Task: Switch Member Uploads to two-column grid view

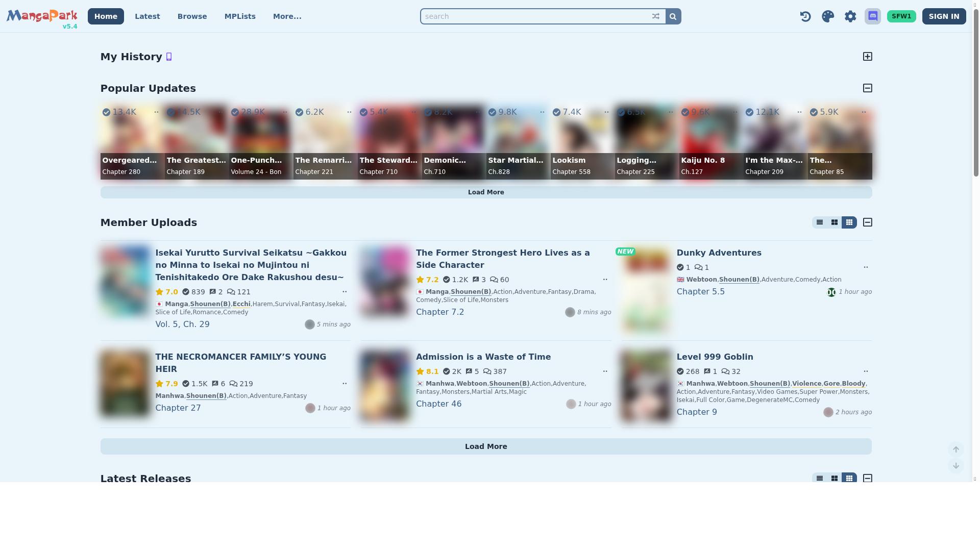Action: [x=835, y=222]
